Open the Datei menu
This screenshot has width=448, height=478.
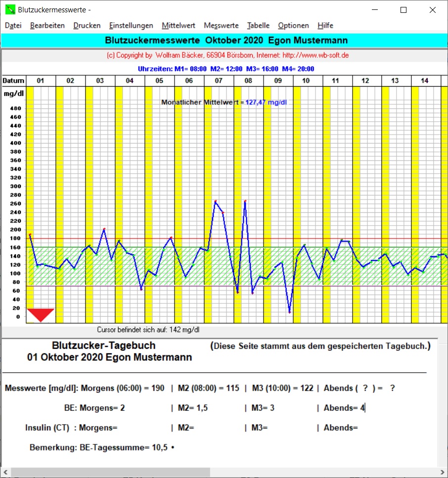(x=13, y=26)
